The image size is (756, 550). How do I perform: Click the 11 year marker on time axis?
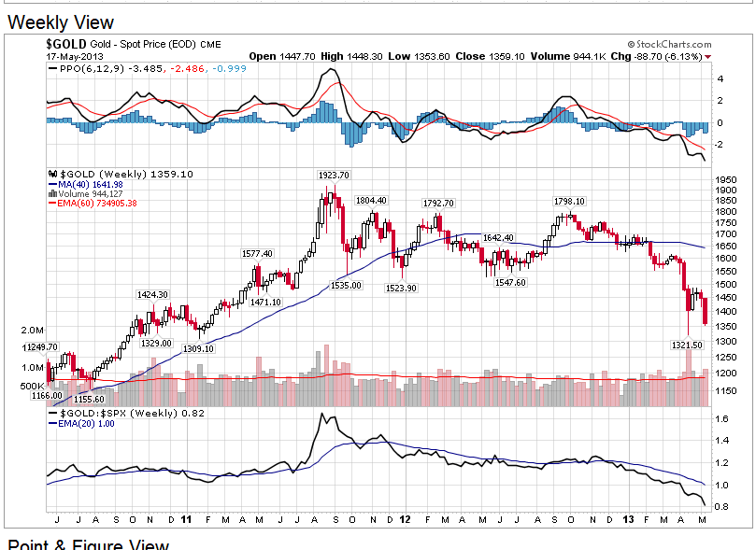(186, 520)
